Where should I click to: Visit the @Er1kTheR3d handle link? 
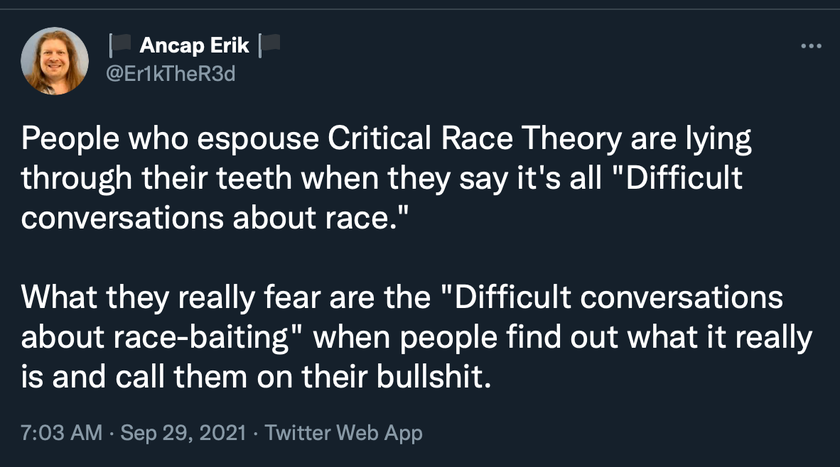coord(170,74)
